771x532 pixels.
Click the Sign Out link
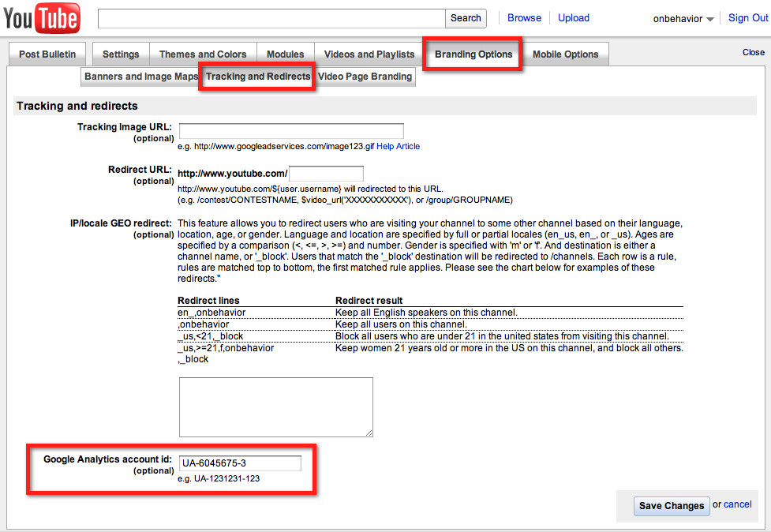(747, 17)
